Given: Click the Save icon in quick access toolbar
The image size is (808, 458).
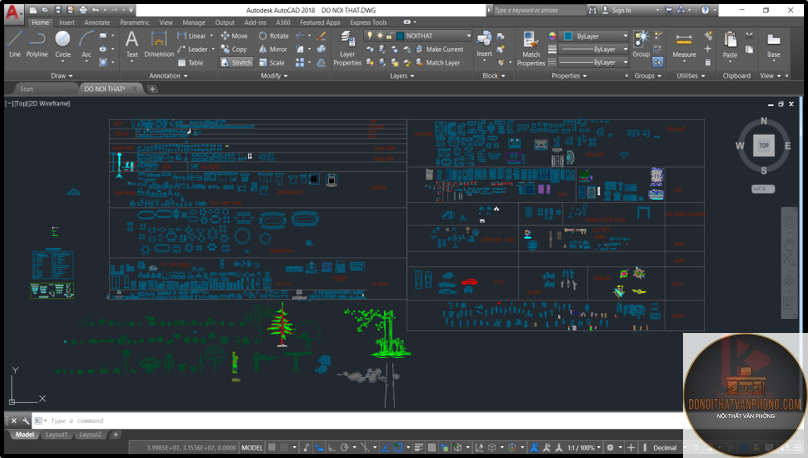Looking at the screenshot, I should pos(58,10).
